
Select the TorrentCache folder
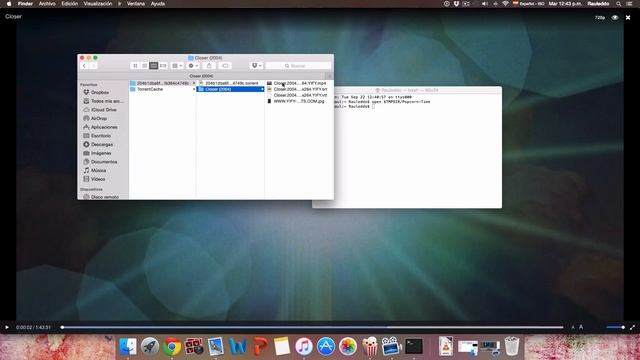tap(162, 89)
